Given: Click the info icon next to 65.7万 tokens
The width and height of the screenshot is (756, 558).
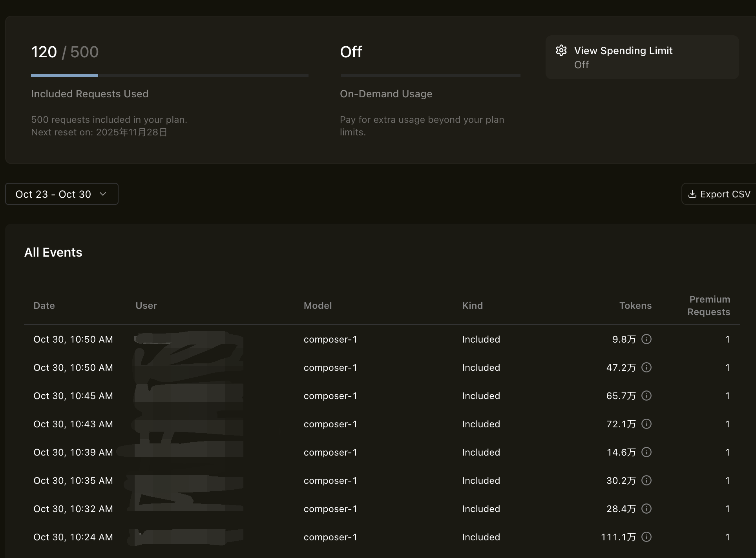Looking at the screenshot, I should (646, 396).
